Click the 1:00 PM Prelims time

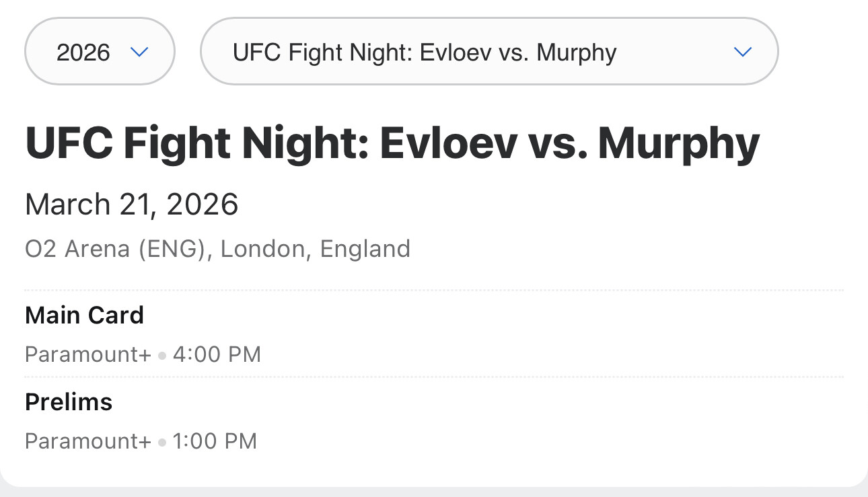pos(215,441)
